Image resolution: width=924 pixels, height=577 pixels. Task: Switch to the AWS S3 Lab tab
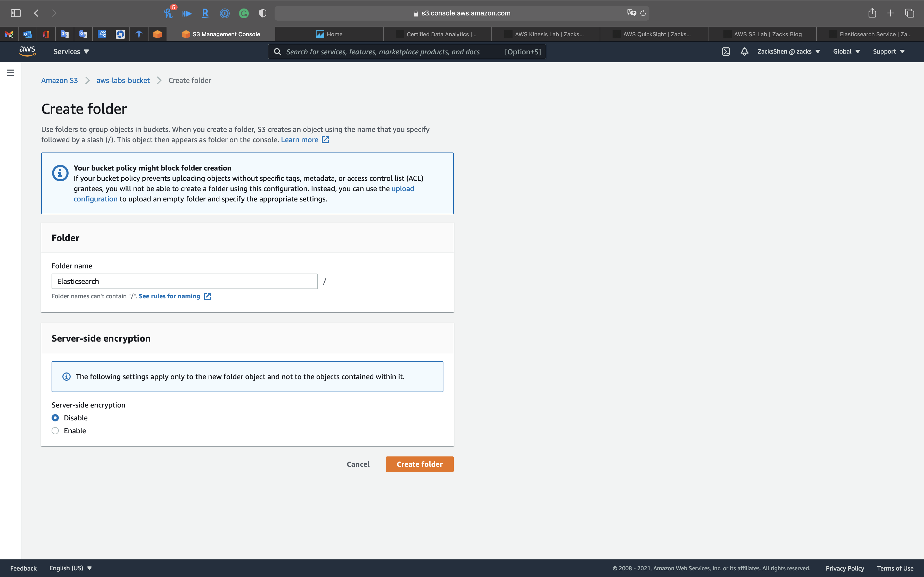762,34
